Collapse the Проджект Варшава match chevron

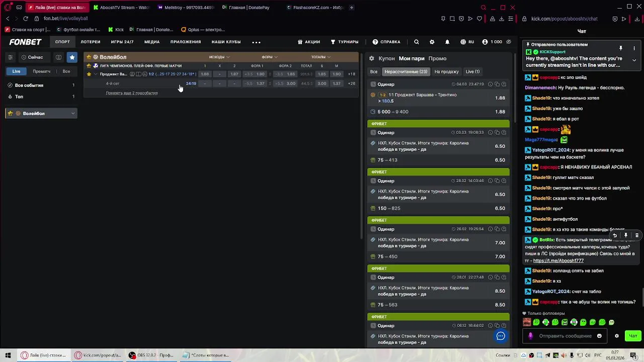(x=96, y=74)
